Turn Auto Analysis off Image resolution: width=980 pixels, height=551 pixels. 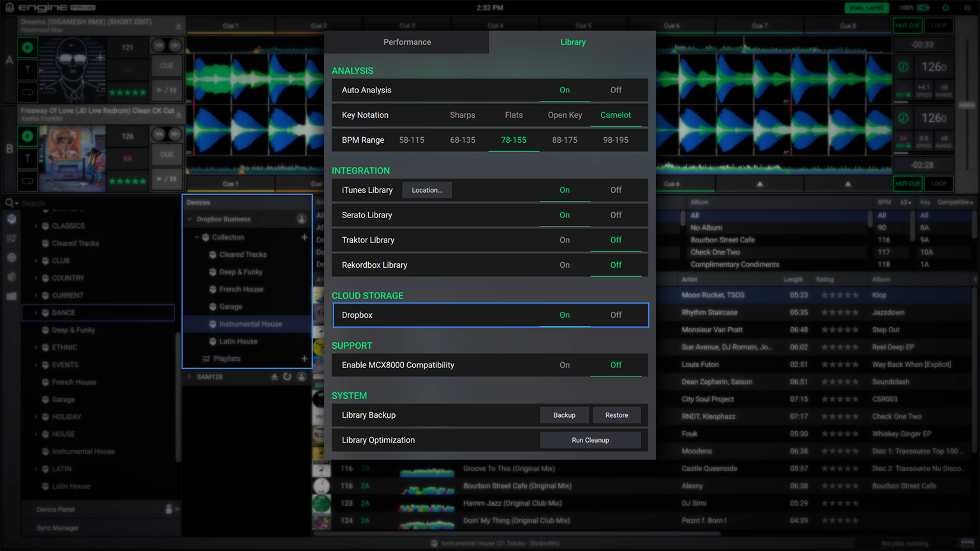[615, 90]
